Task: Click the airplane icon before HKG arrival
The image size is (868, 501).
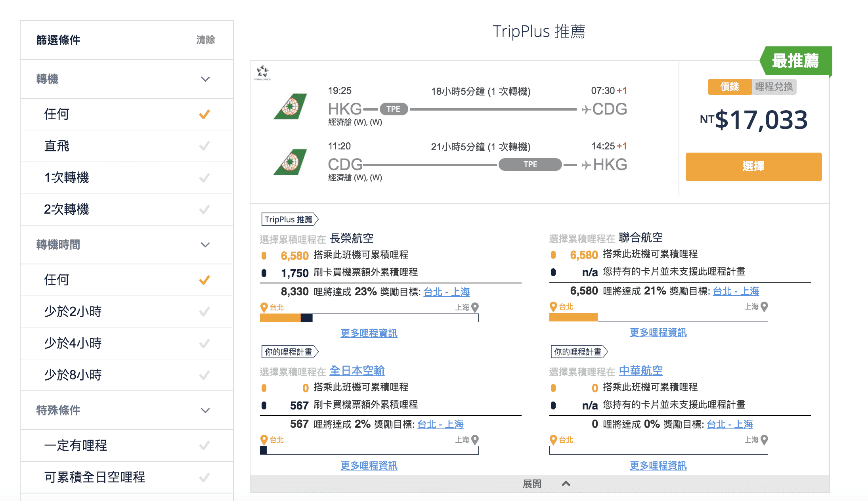Action: (x=586, y=165)
